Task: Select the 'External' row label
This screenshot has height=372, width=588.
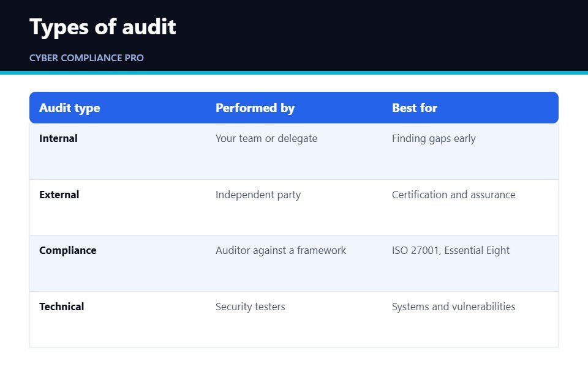Action: pyautogui.click(x=59, y=195)
